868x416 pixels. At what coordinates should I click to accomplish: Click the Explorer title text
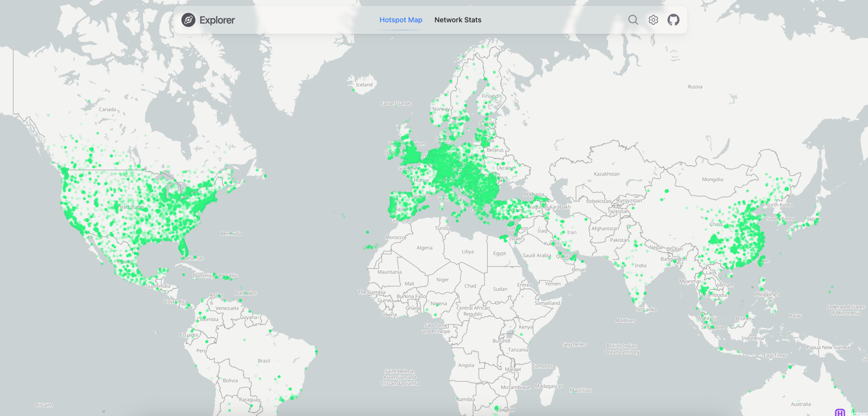[217, 20]
